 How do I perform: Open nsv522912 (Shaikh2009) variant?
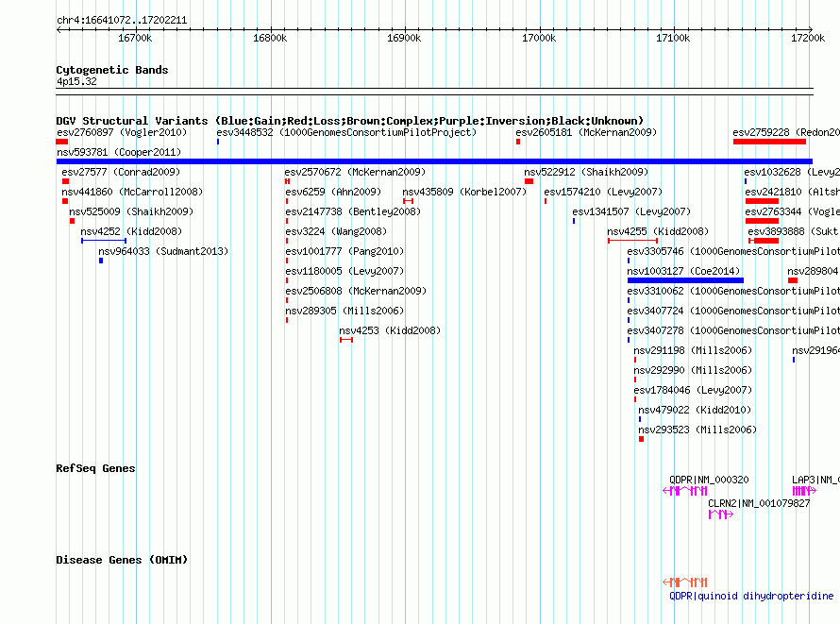coord(586,172)
